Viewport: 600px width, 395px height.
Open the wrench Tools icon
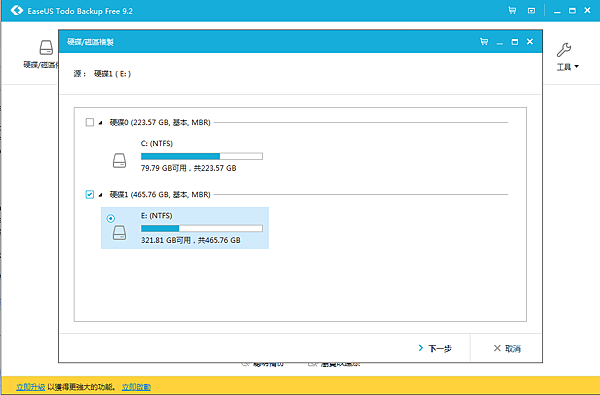[x=564, y=50]
